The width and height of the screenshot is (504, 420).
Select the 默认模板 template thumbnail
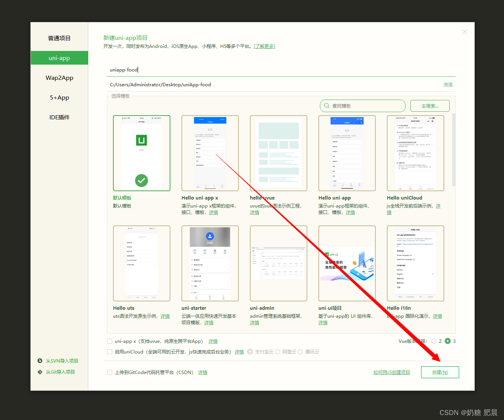click(142, 153)
